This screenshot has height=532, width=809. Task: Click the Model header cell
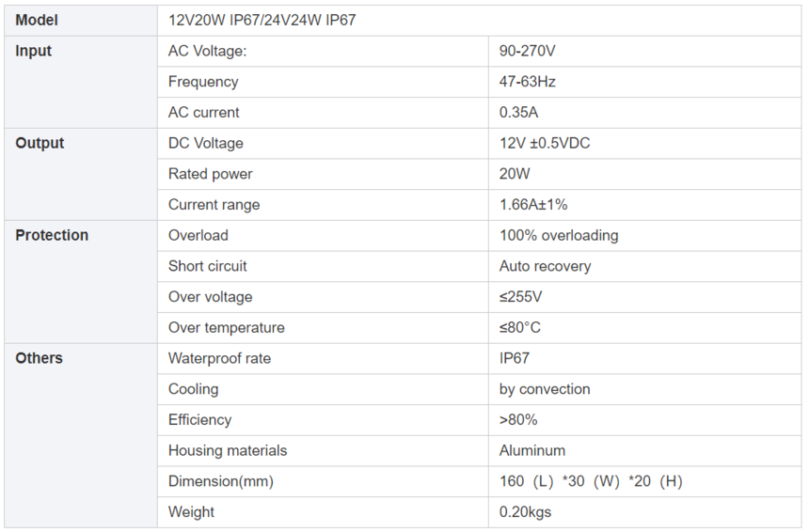(37, 20)
